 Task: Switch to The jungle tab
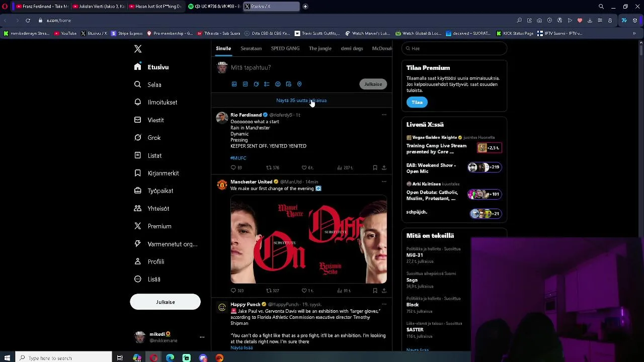point(320,48)
